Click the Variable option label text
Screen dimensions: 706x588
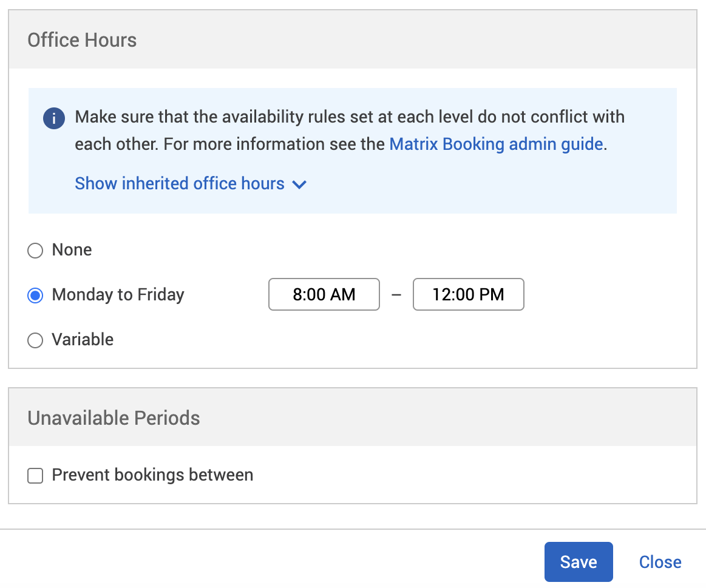(83, 340)
